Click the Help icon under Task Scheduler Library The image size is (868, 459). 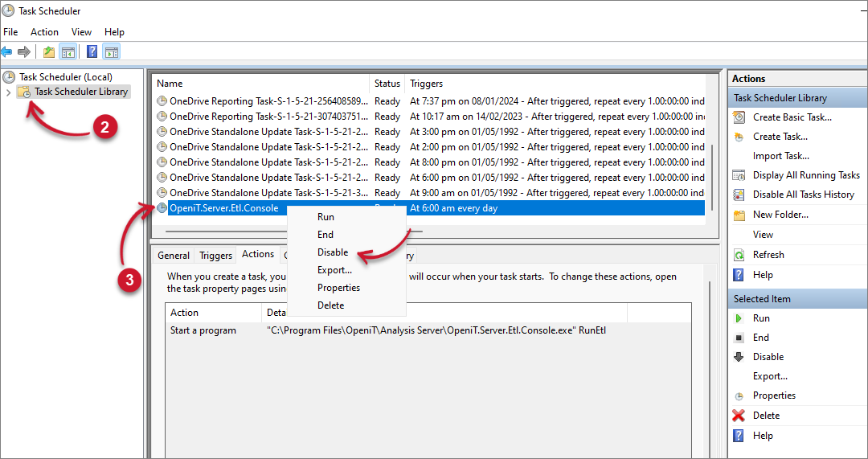[x=739, y=275]
